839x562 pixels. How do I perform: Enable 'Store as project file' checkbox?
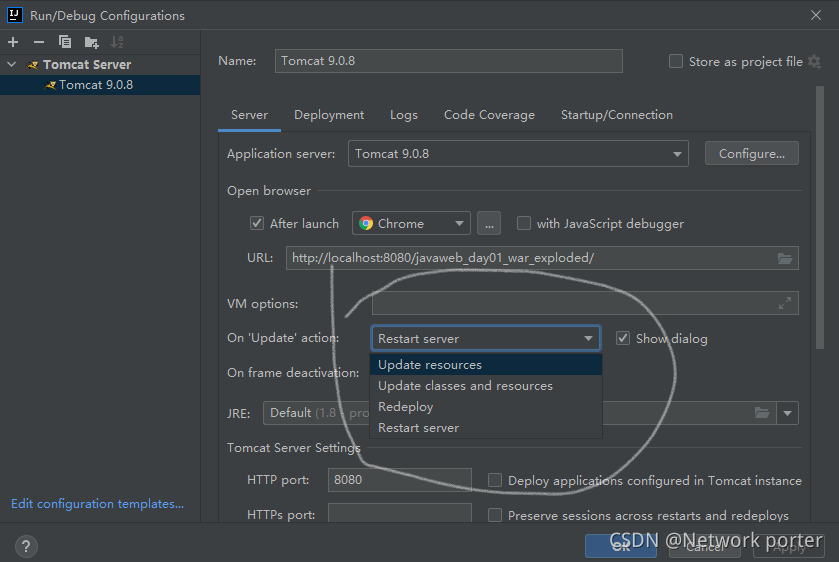[676, 61]
